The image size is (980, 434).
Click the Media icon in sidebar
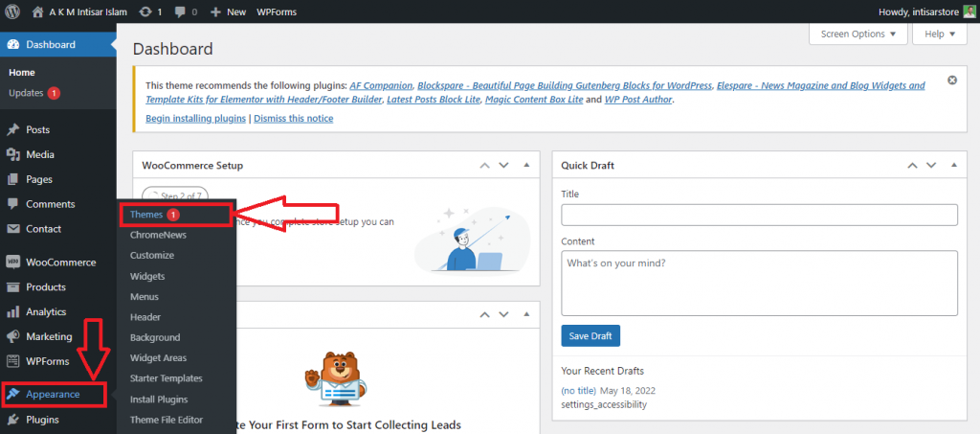pyautogui.click(x=12, y=154)
